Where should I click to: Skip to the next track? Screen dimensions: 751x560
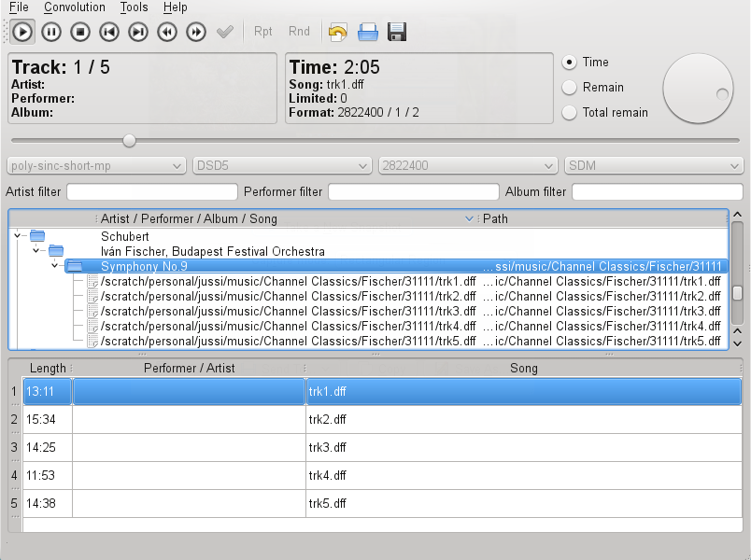pyautogui.click(x=138, y=32)
